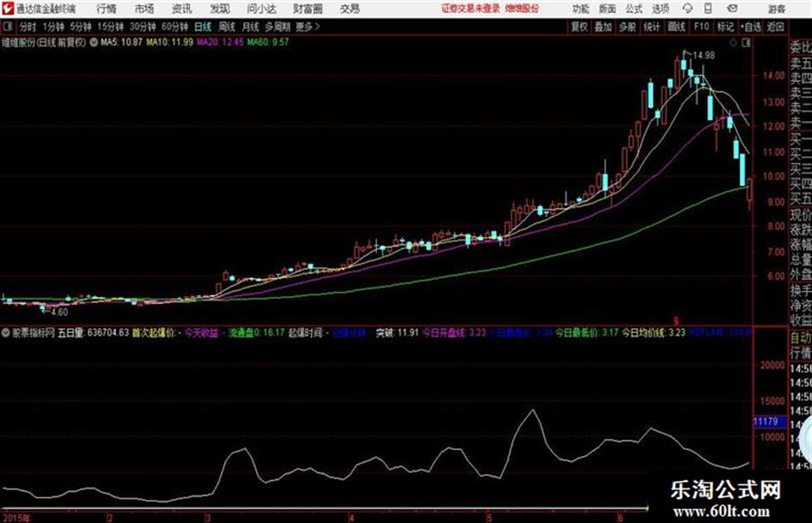Open the 版面 menu
812x523 pixels.
tap(607, 9)
